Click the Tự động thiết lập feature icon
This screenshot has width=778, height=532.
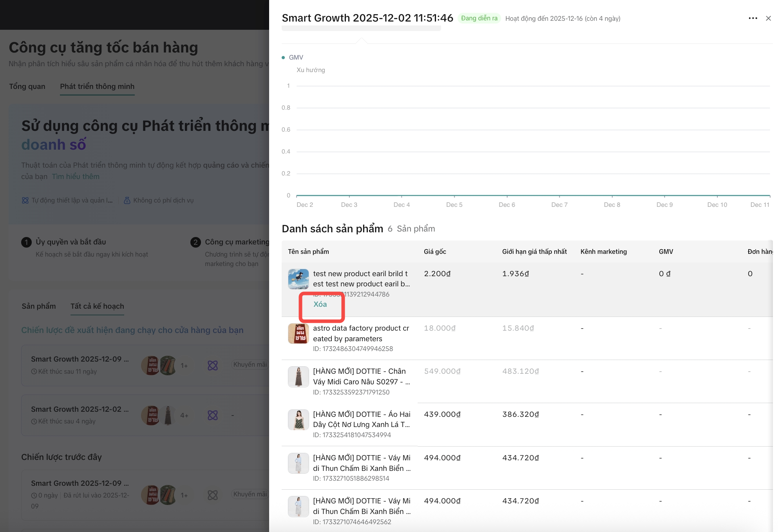[x=25, y=201]
